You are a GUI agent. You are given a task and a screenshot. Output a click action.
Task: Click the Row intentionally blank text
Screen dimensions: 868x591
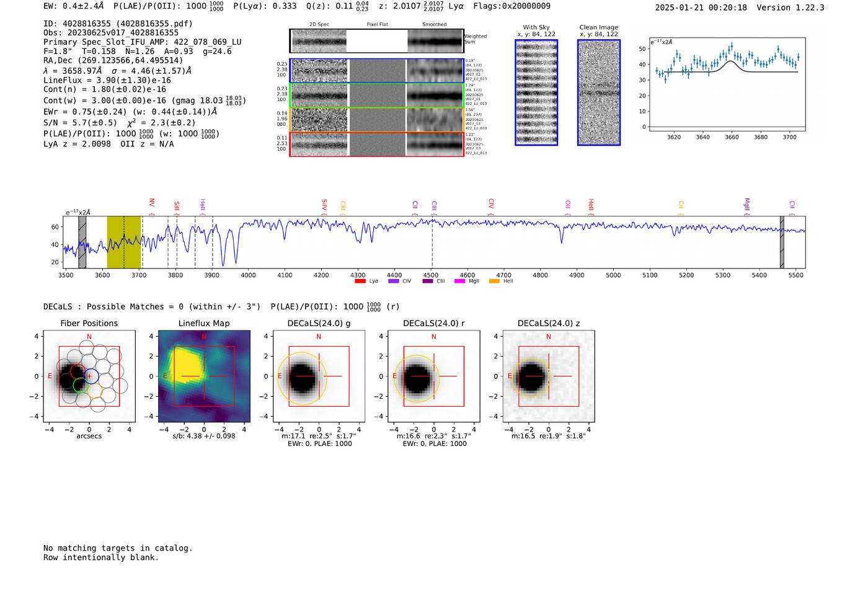coord(101,558)
